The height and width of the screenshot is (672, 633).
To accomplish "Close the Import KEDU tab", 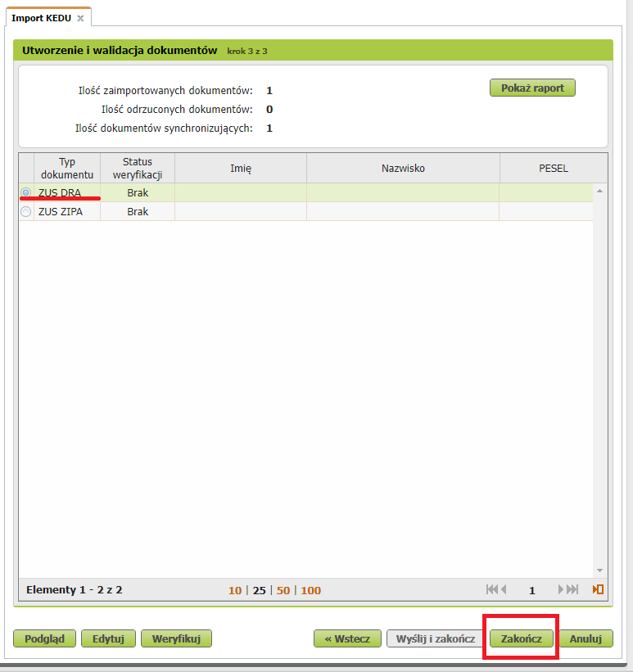I will 80,19.
